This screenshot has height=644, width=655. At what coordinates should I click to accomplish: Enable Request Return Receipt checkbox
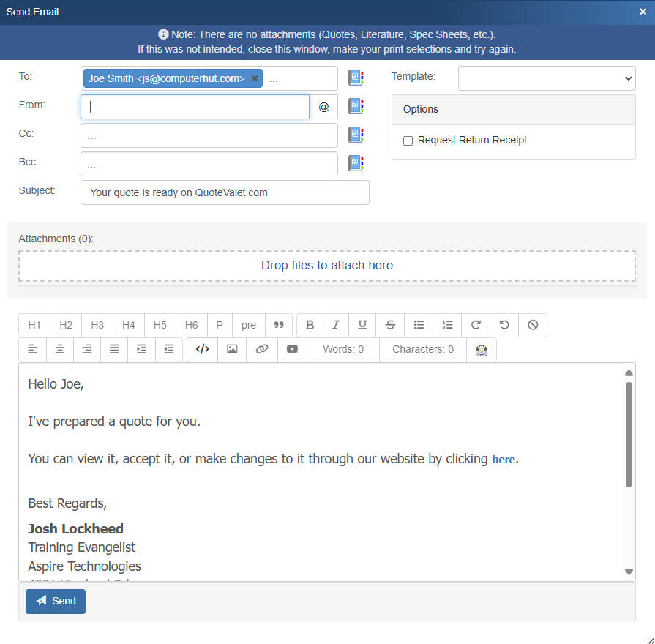coord(408,141)
